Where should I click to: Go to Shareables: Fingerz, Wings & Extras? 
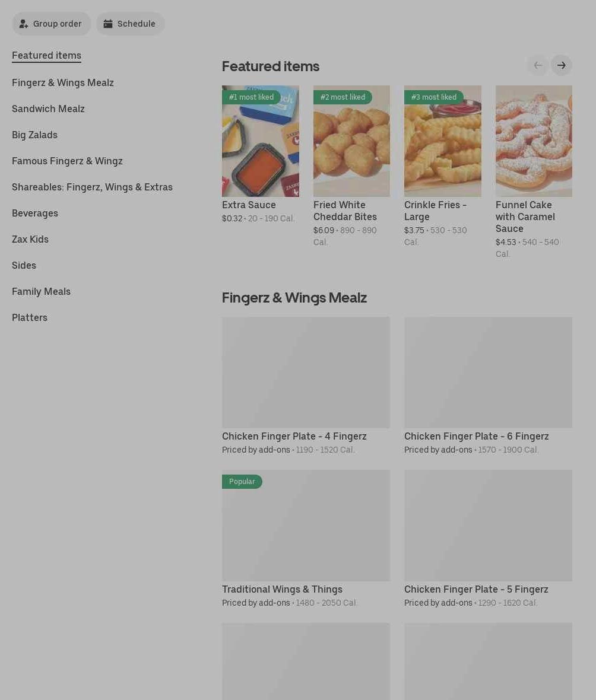click(x=92, y=187)
